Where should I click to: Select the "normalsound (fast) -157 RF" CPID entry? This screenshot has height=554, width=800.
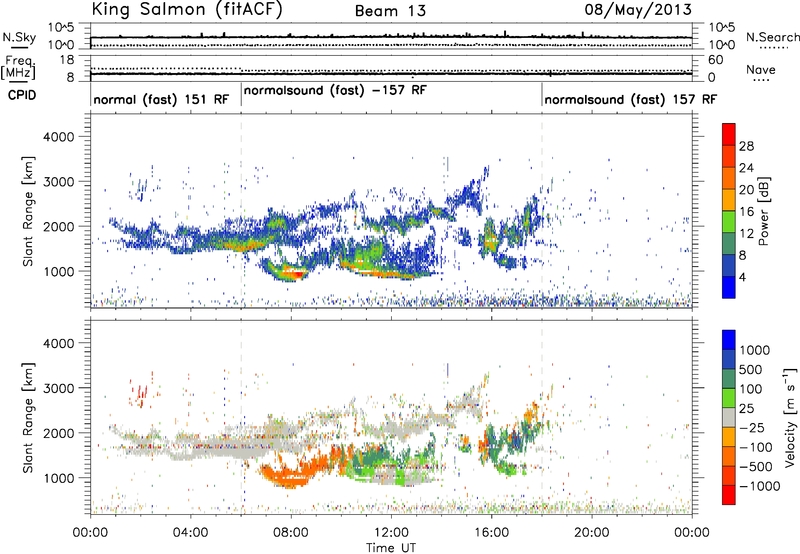click(x=335, y=90)
